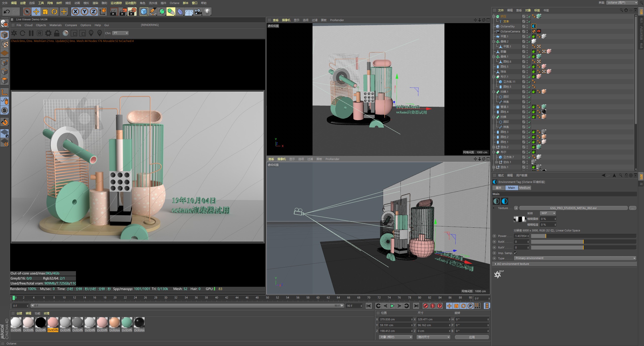This screenshot has width=644, height=346.
Task: Click the Bend deformer icon
Action: click(180, 12)
